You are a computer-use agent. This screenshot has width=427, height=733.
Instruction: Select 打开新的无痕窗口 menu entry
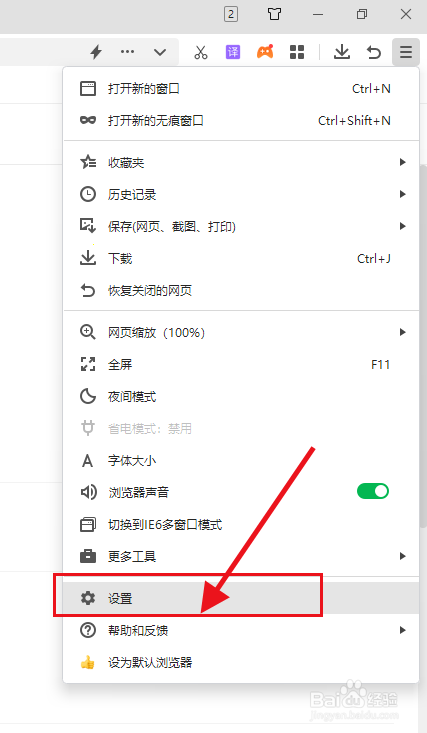click(241, 121)
